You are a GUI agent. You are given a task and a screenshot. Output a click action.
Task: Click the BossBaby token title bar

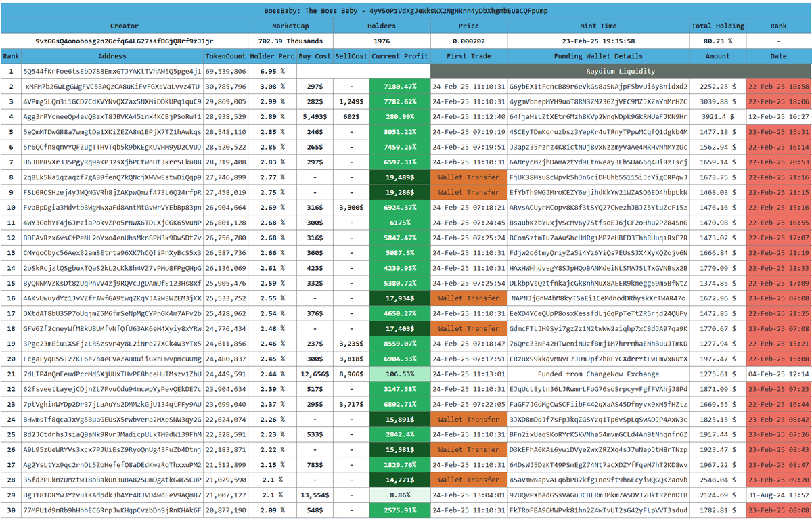pyautogui.click(x=406, y=10)
